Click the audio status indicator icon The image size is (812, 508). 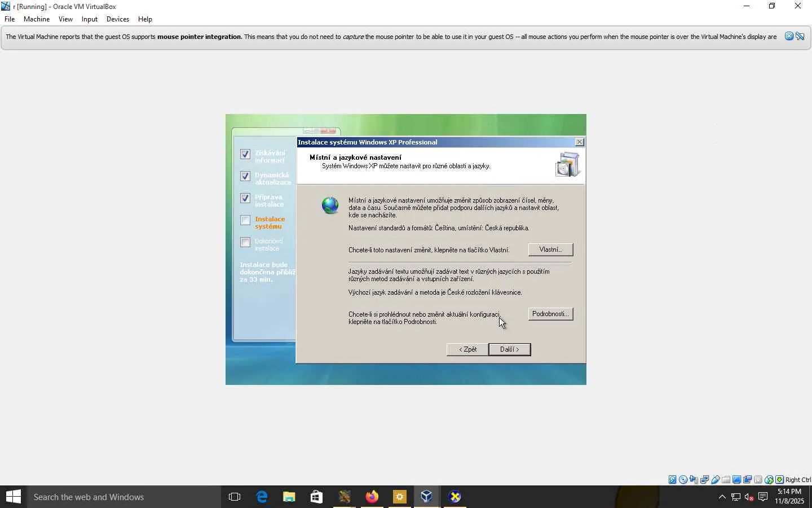pyautogui.click(x=694, y=480)
